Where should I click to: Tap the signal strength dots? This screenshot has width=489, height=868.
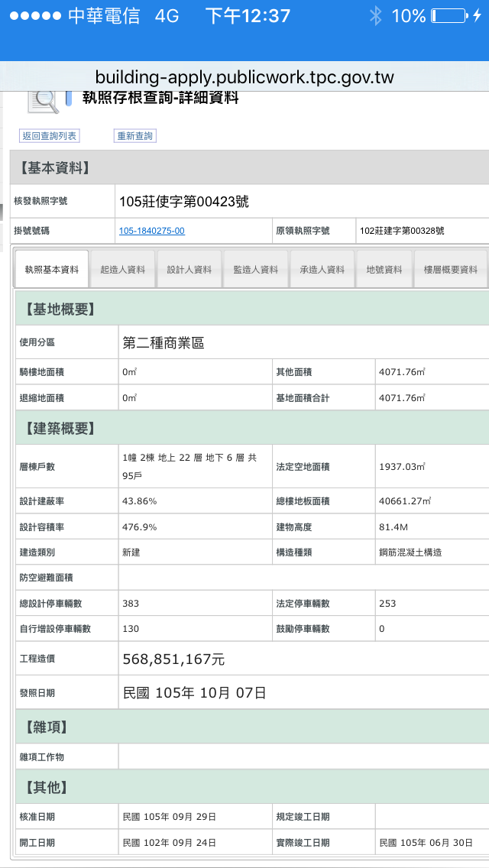coord(34,16)
